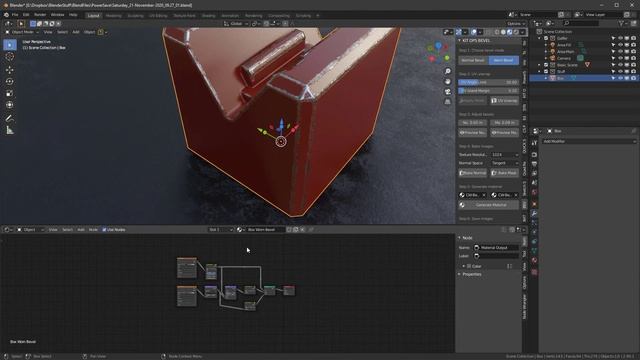The image size is (640, 360).
Task: Switch to rendered viewport shading
Action: click(516, 32)
